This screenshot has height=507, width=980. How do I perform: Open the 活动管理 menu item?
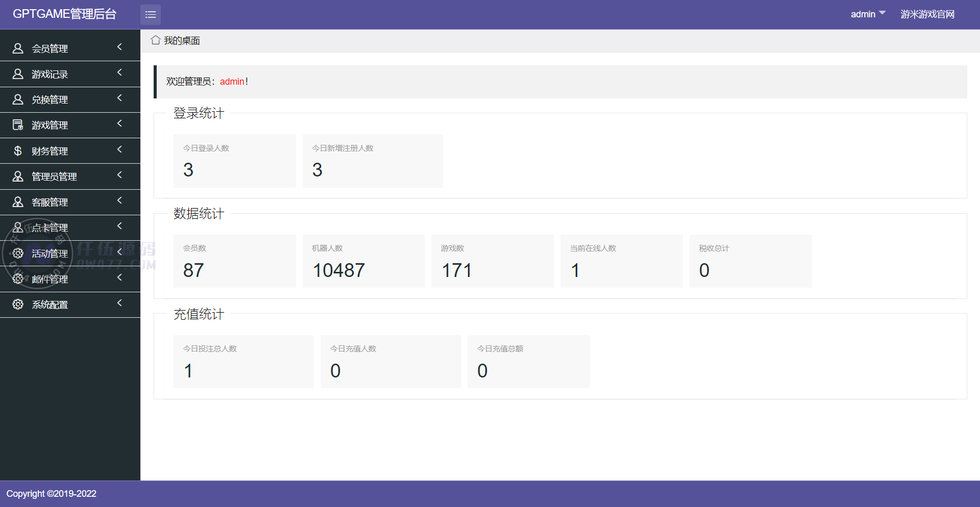50,253
